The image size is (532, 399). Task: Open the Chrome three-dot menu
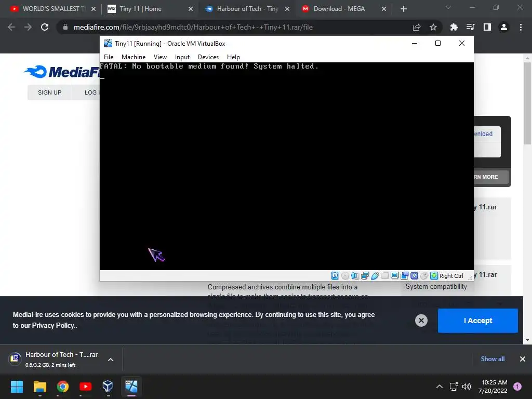coord(521,27)
